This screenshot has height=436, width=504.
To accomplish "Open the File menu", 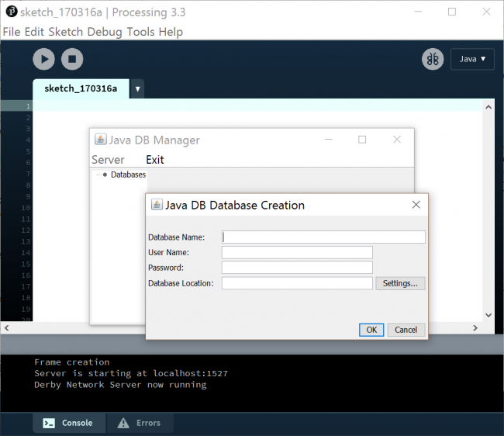I will 12,32.
